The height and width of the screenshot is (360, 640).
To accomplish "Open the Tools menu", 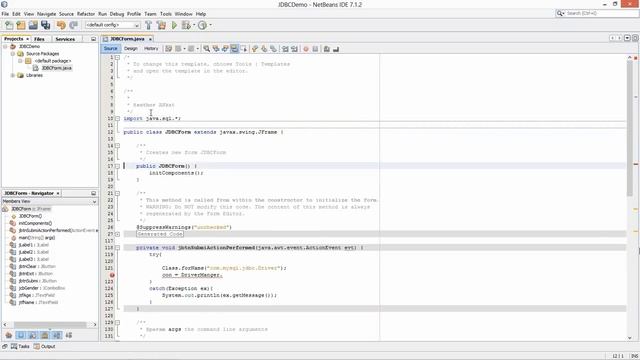I will point(166,14).
